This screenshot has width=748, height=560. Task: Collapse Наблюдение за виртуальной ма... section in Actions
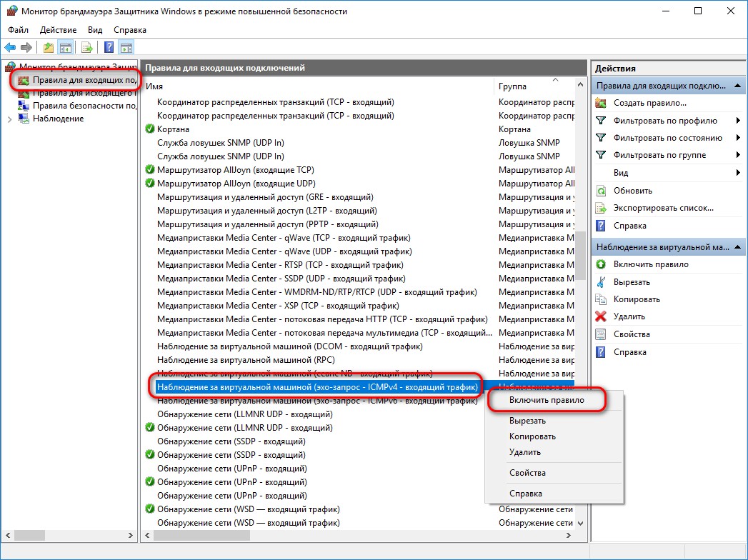(x=737, y=247)
